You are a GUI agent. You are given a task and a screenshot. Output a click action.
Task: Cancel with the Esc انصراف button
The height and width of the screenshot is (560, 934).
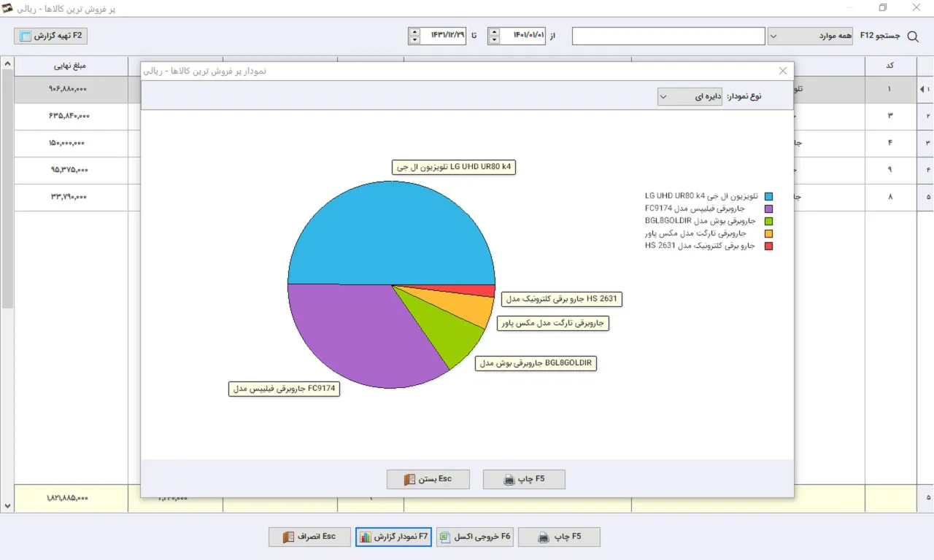310,537
